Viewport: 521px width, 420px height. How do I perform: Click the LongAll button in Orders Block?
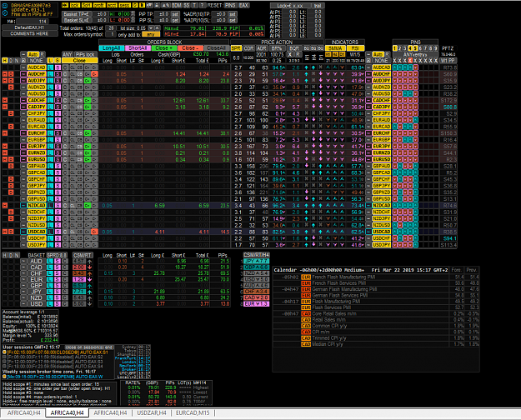pyautogui.click(x=112, y=48)
